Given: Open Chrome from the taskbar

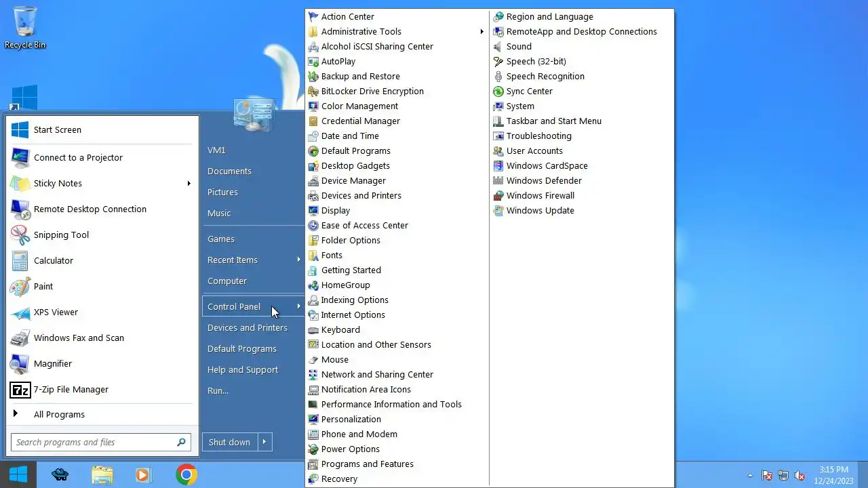Looking at the screenshot, I should (x=186, y=474).
